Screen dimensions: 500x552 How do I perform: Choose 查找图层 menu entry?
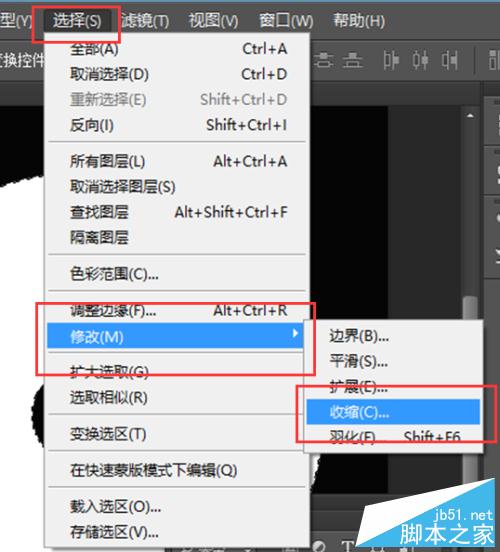(x=178, y=212)
